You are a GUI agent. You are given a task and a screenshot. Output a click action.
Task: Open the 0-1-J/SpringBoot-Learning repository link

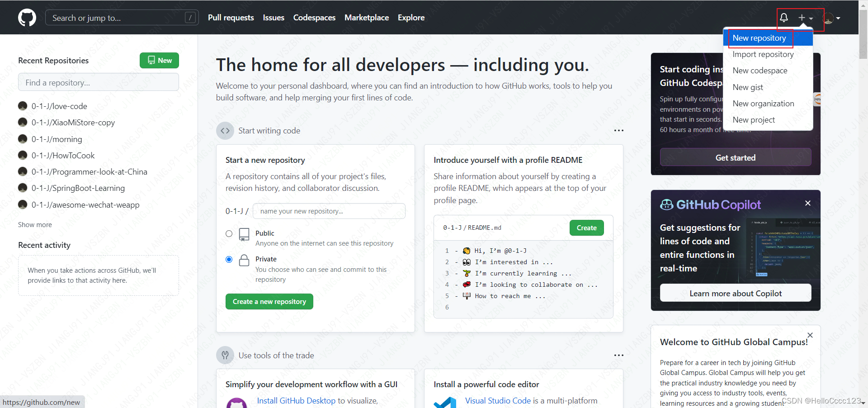(x=78, y=188)
